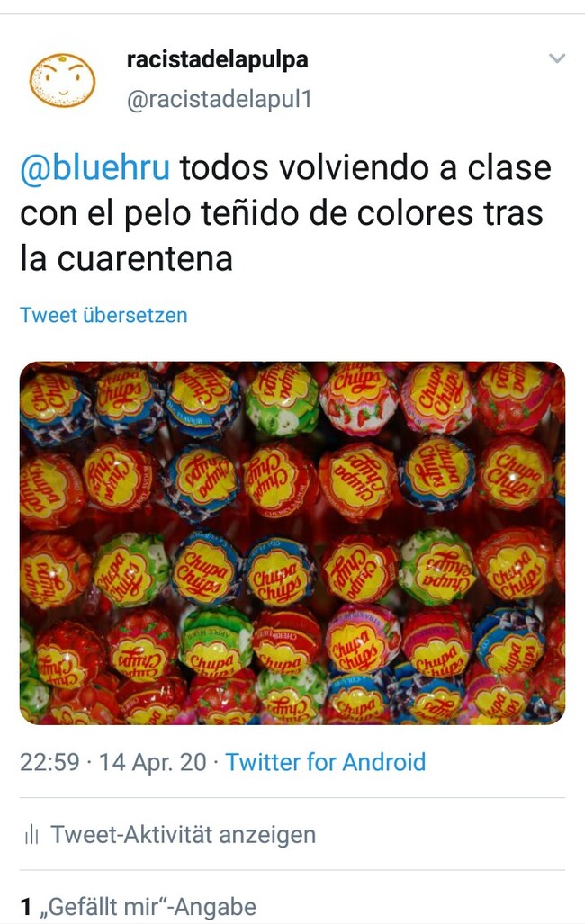Click the white strawberry-cream lollipop in top row
585x924 pixels.
pos(358,399)
